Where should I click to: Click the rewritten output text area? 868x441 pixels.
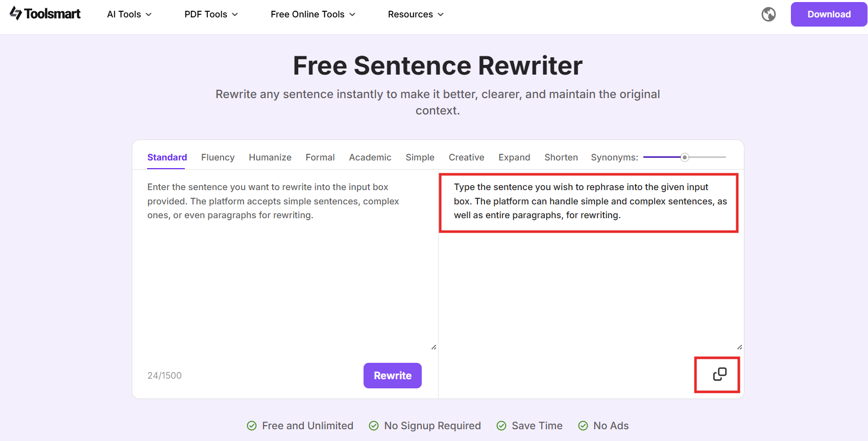coord(591,261)
